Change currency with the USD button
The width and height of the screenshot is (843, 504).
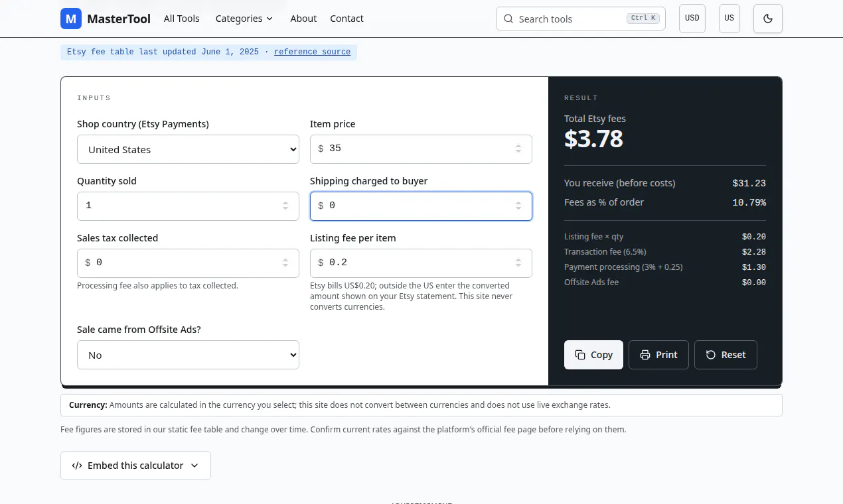point(692,19)
